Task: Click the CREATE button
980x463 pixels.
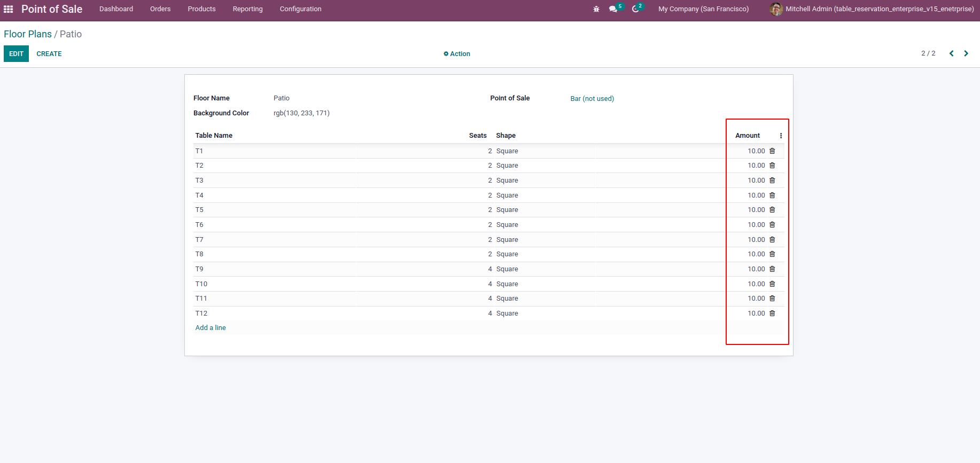Action: click(x=49, y=54)
